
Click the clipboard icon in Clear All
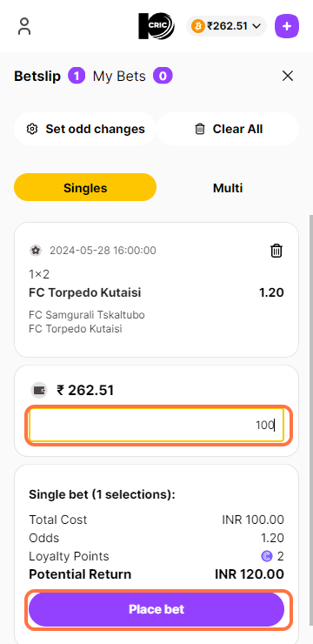(x=200, y=129)
